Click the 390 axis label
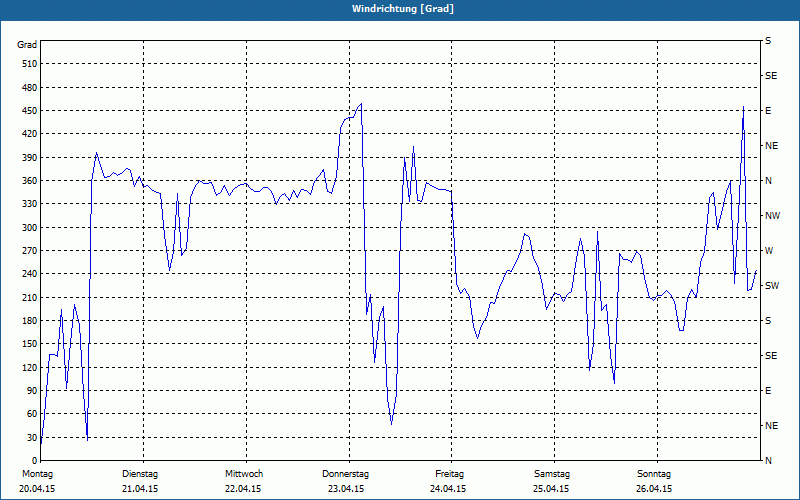 point(30,158)
